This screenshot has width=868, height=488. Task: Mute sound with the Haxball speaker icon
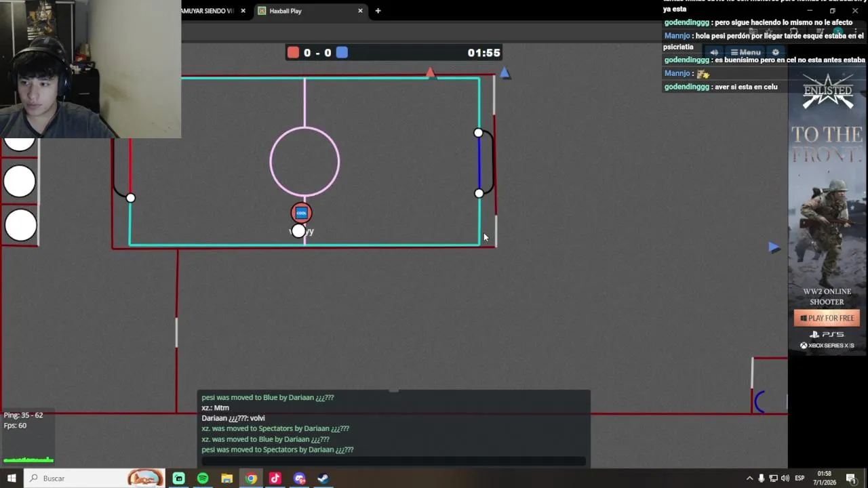tap(713, 52)
